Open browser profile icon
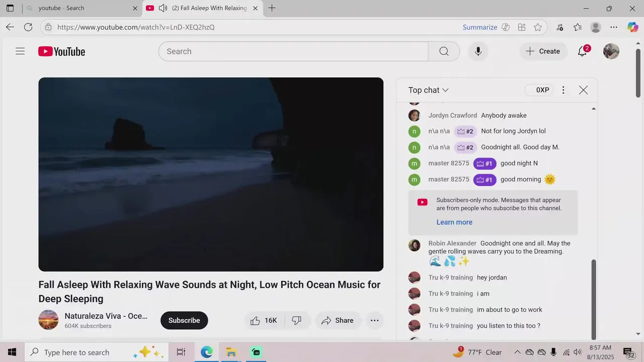Image resolution: width=644 pixels, height=362 pixels. click(596, 27)
